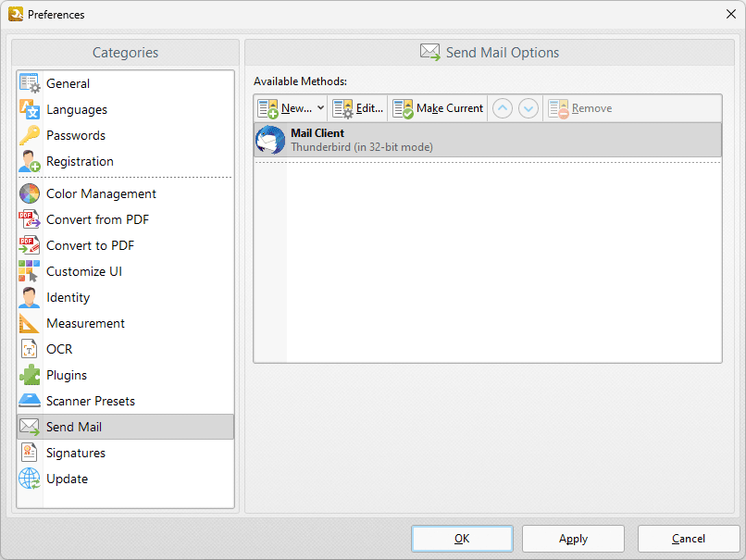Expand the New method dropdown arrow

(320, 108)
